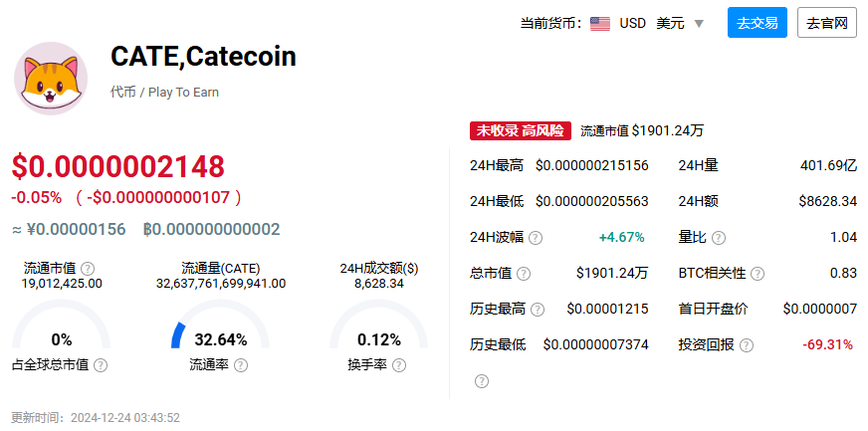Click the US flag currency icon
Viewport: 868px width, 431px height.
coord(600,24)
